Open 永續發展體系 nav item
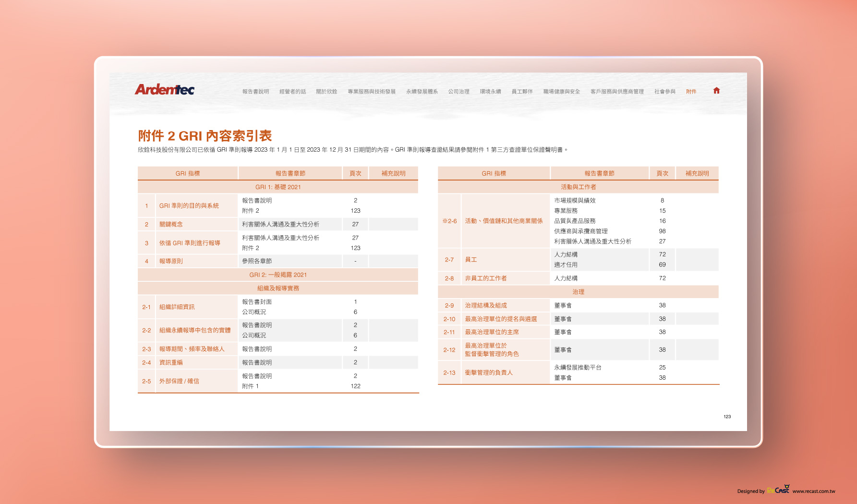 (x=422, y=92)
